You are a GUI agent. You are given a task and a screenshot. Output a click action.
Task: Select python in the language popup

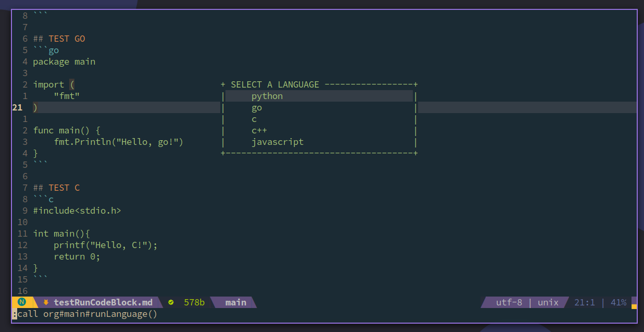[319, 96]
